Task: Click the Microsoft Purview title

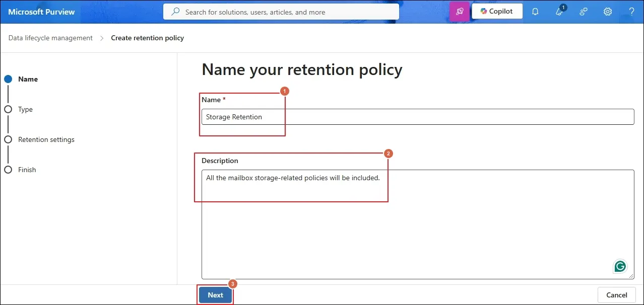Action: click(41, 12)
